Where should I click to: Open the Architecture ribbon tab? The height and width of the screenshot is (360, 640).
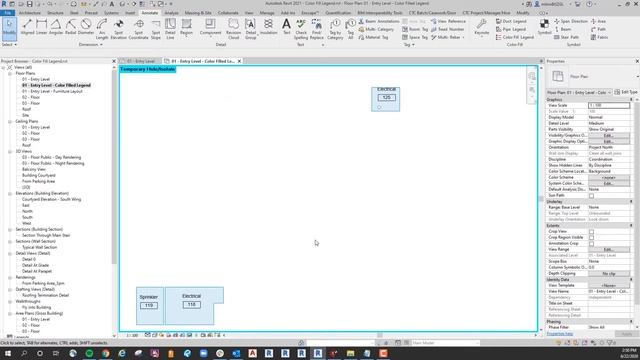click(x=30, y=13)
